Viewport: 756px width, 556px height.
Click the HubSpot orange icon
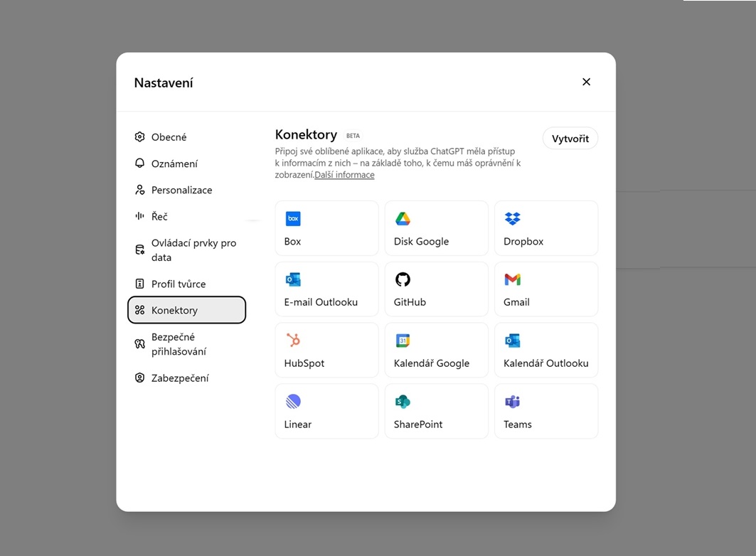click(293, 340)
